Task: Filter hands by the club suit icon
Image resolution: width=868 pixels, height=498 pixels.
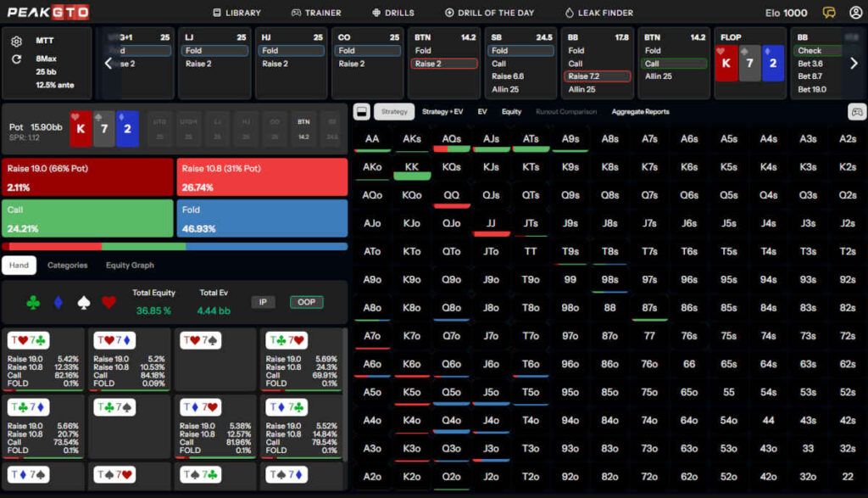Action: click(x=33, y=301)
